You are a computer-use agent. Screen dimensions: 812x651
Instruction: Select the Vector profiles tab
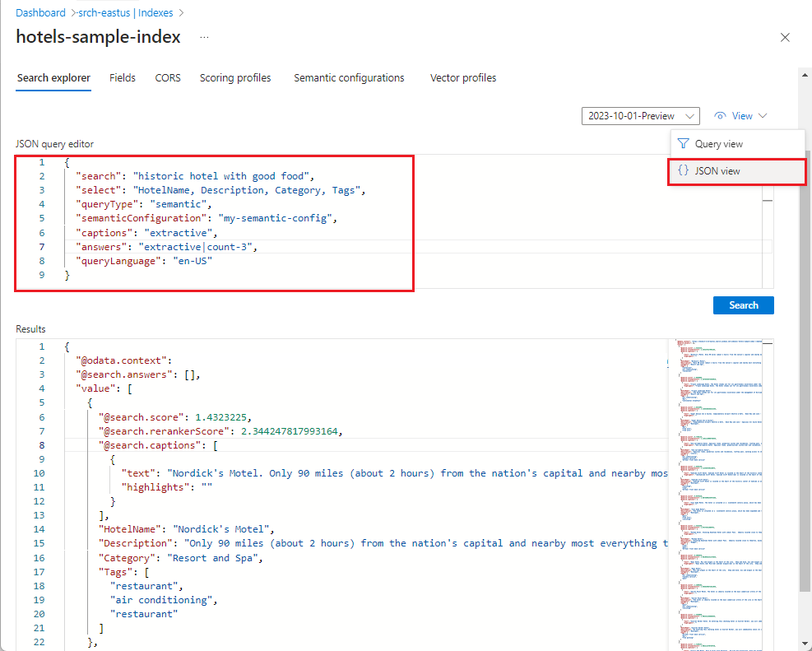tap(463, 77)
